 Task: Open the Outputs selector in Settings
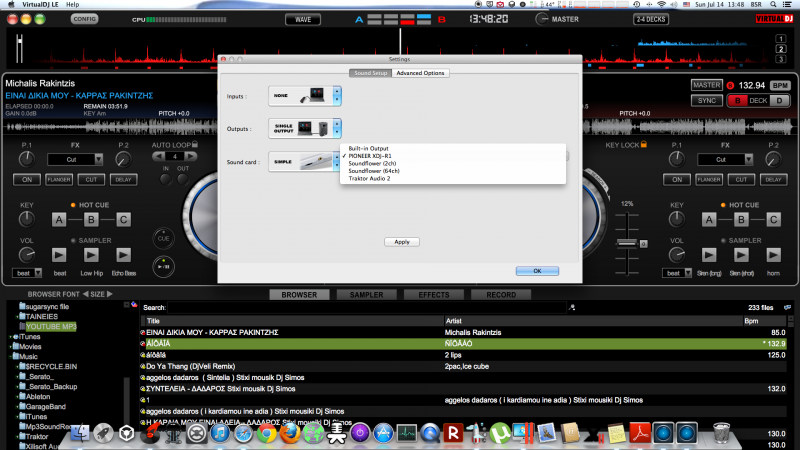(x=305, y=129)
